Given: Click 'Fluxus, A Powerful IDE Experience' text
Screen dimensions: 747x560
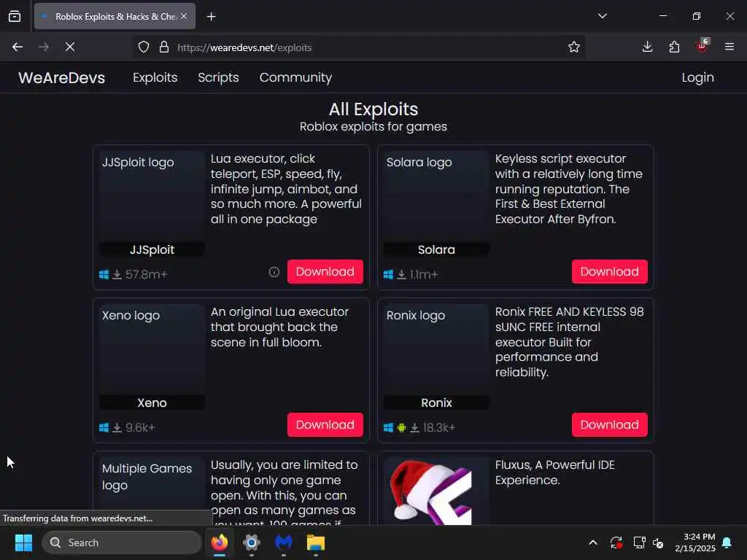Looking at the screenshot, I should [554, 472].
